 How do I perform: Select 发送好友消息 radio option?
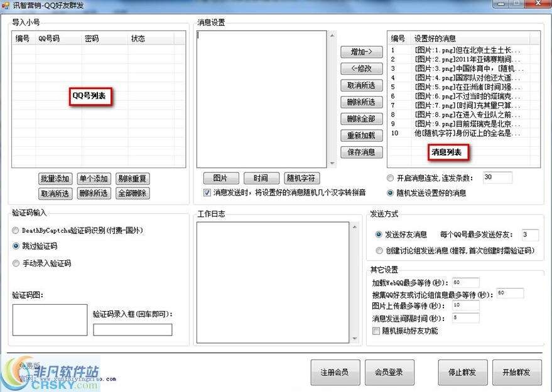379,234
